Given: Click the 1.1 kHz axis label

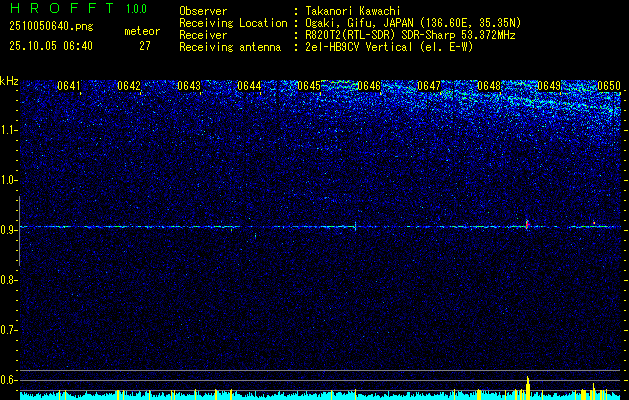Looking at the screenshot, I should pos(8,130).
